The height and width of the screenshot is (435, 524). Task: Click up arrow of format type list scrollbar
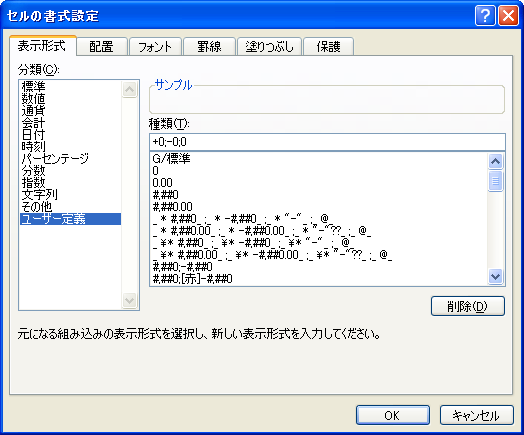(495, 162)
